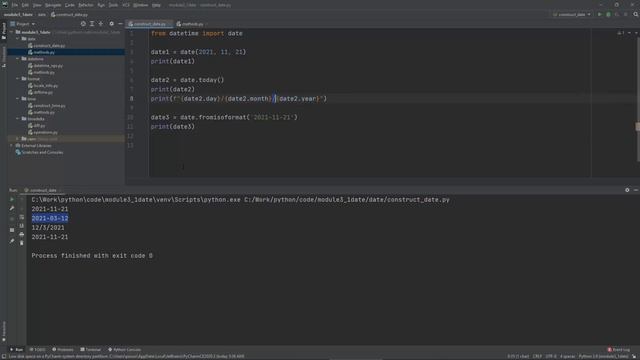Open the TODO tool window button
This screenshot has height=360, width=640.
pos(38,350)
